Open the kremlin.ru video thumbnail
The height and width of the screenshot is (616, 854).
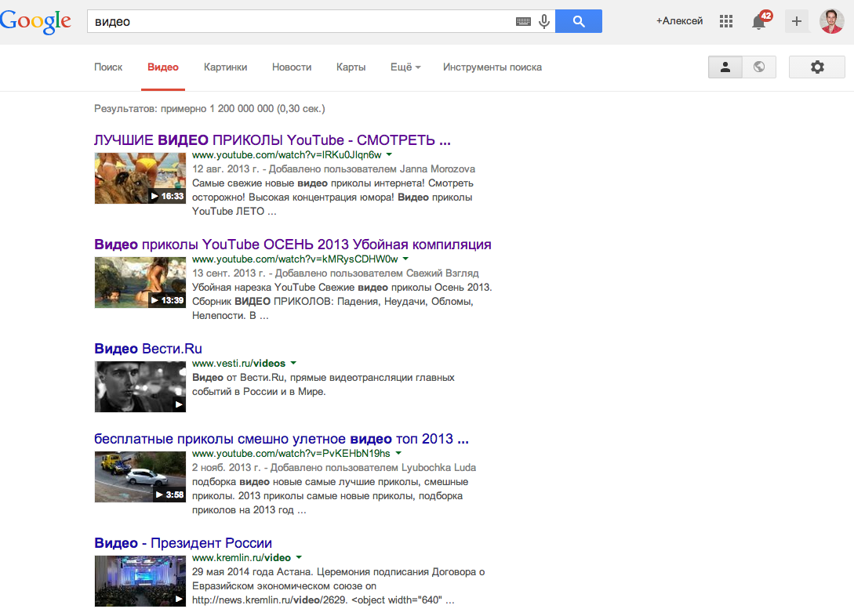[140, 581]
